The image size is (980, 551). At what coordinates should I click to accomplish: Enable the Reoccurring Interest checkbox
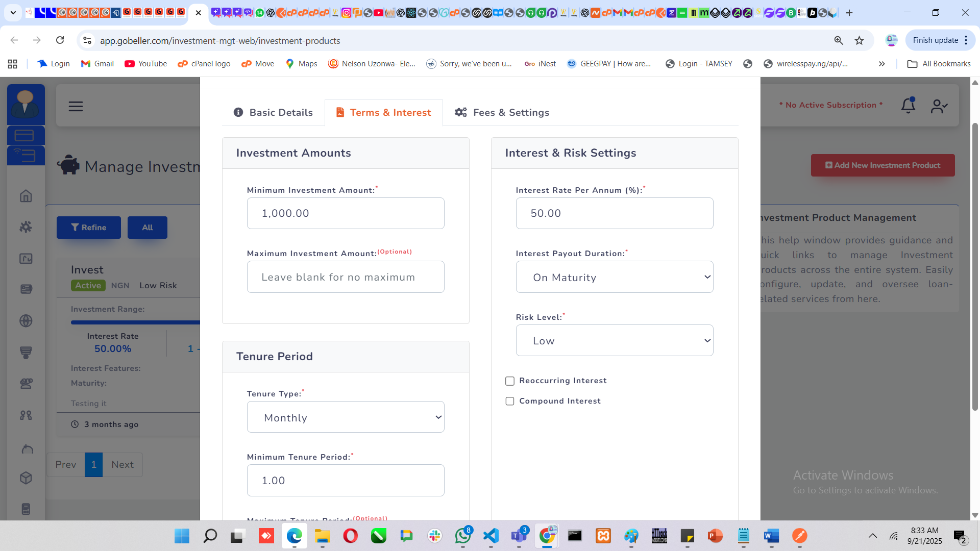[509, 381]
